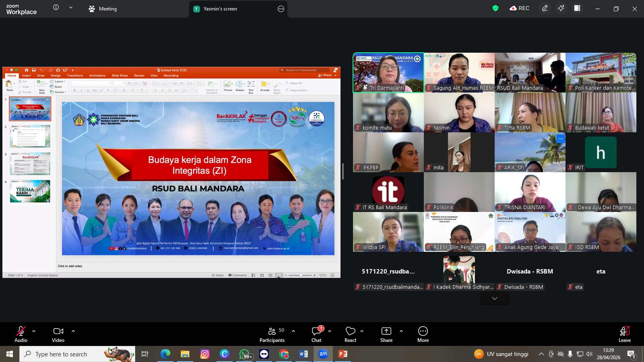644x362 pixels.
Task: Click the Windows search box
Action: click(77, 354)
